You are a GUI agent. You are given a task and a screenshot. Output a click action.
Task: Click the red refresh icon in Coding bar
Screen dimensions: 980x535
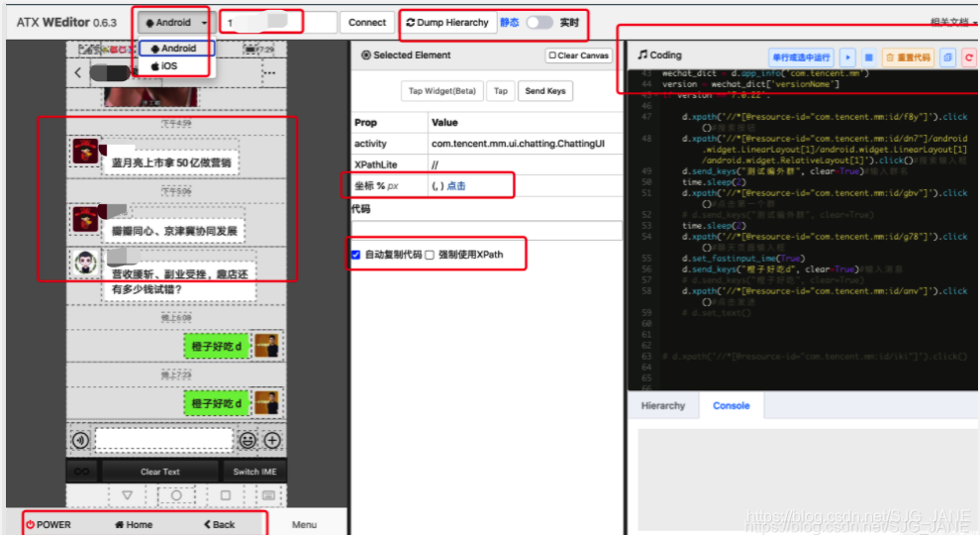click(969, 57)
